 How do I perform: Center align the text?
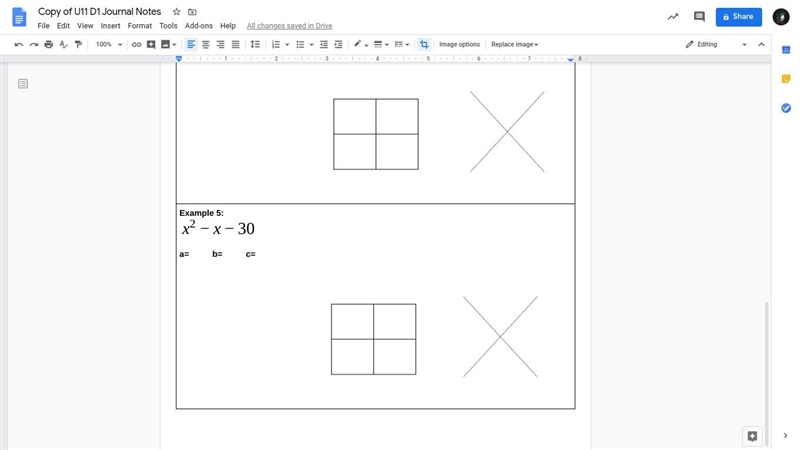[206, 44]
